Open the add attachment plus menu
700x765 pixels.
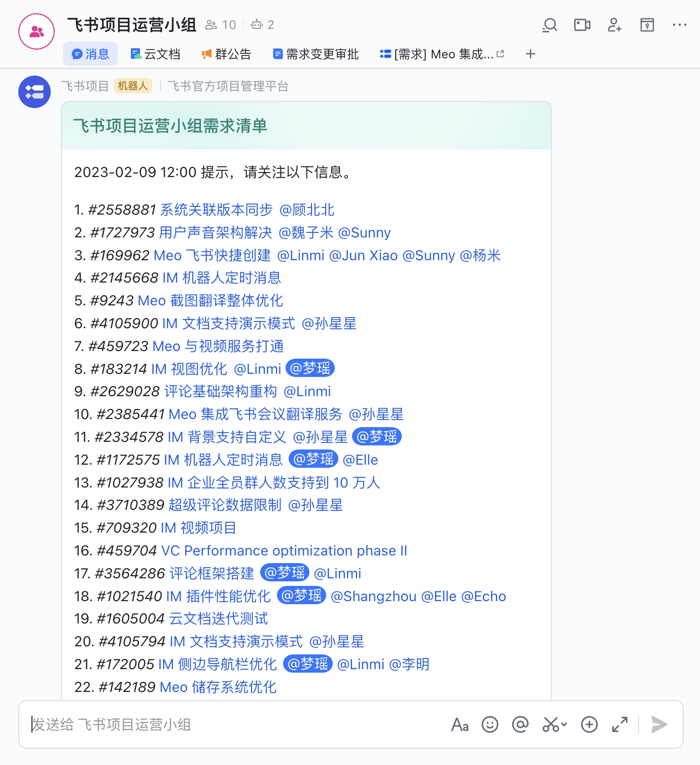(x=589, y=724)
